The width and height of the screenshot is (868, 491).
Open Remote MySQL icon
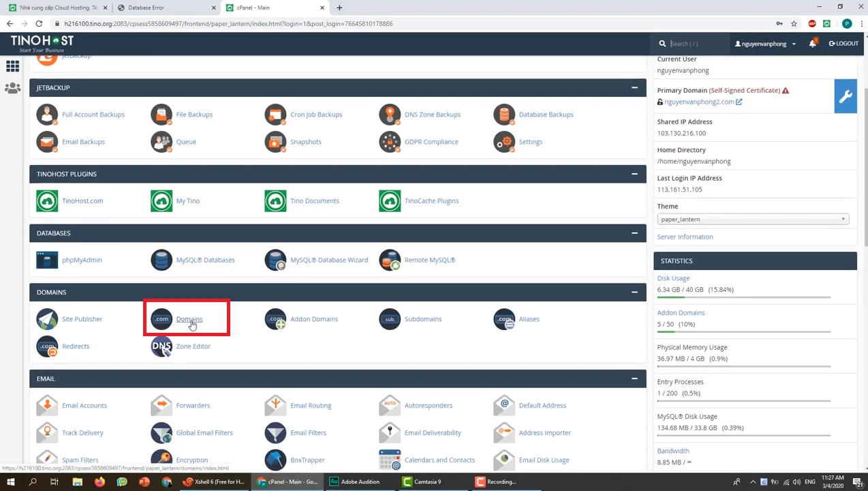[390, 260]
